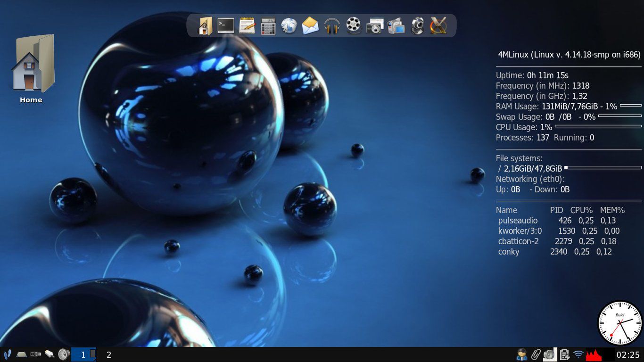
Task: Switch to workspace 2
Action: [109, 354]
